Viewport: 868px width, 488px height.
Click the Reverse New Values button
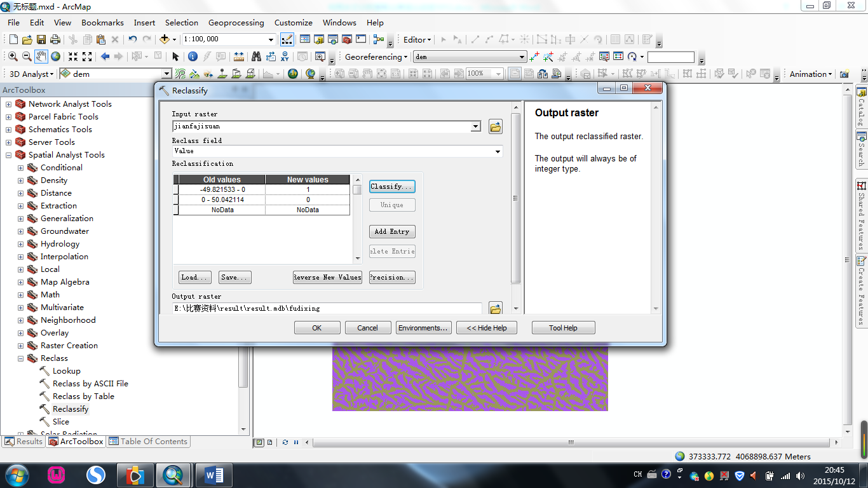pos(327,277)
